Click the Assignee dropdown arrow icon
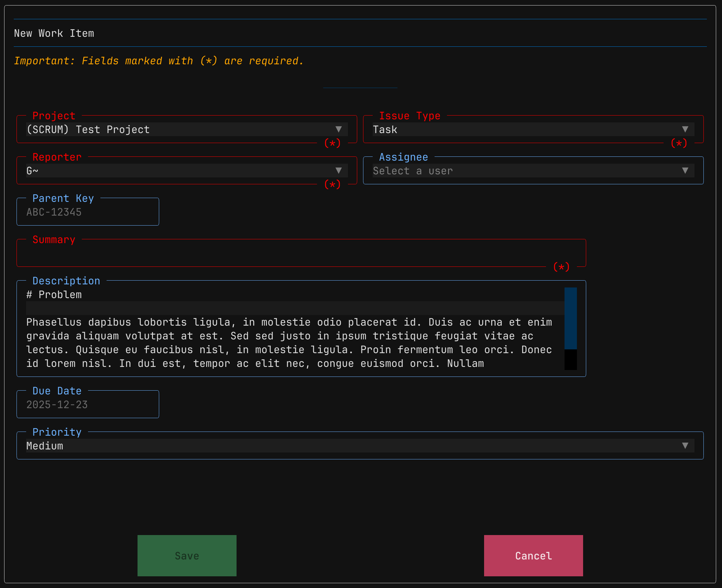 pyautogui.click(x=685, y=171)
